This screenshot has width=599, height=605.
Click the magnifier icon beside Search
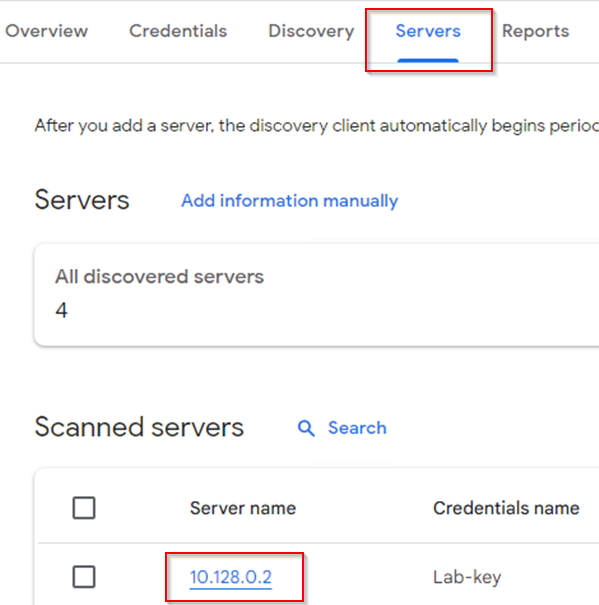point(306,428)
